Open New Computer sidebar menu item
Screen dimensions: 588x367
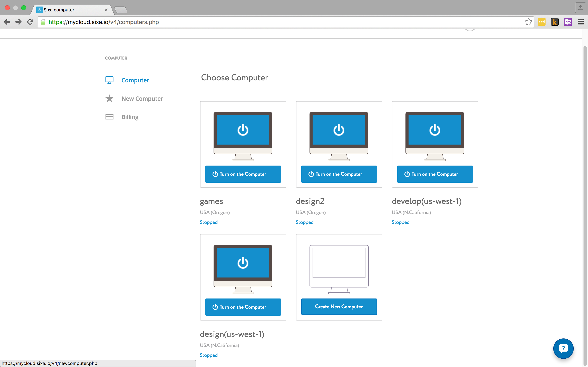pos(142,98)
